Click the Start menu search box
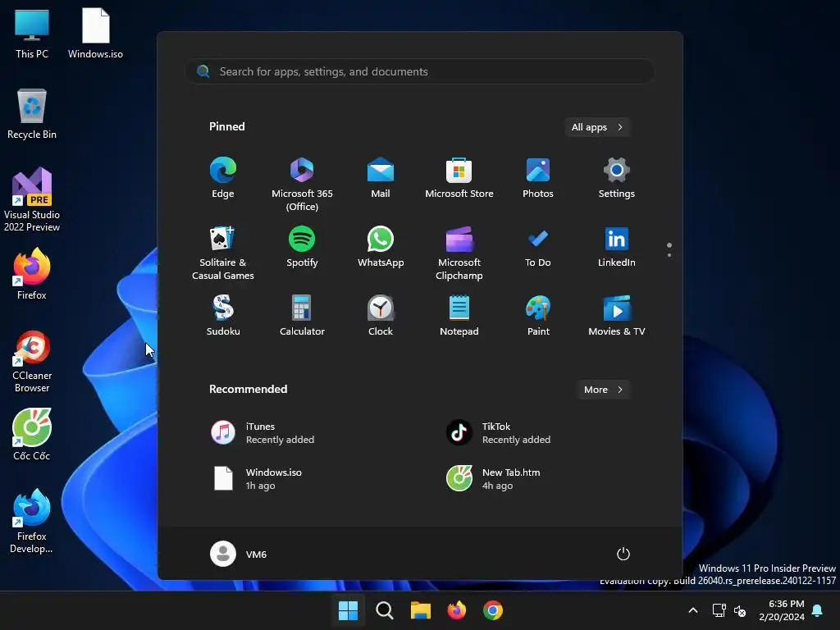The height and width of the screenshot is (630, 840). pyautogui.click(x=420, y=71)
